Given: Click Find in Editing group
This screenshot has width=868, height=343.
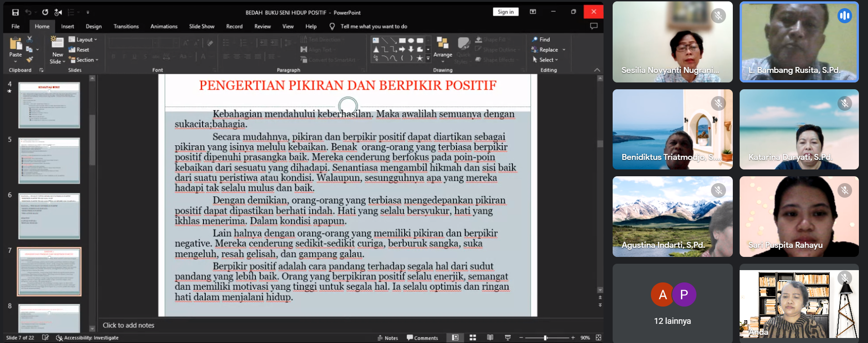Looking at the screenshot, I should pyautogui.click(x=541, y=40).
